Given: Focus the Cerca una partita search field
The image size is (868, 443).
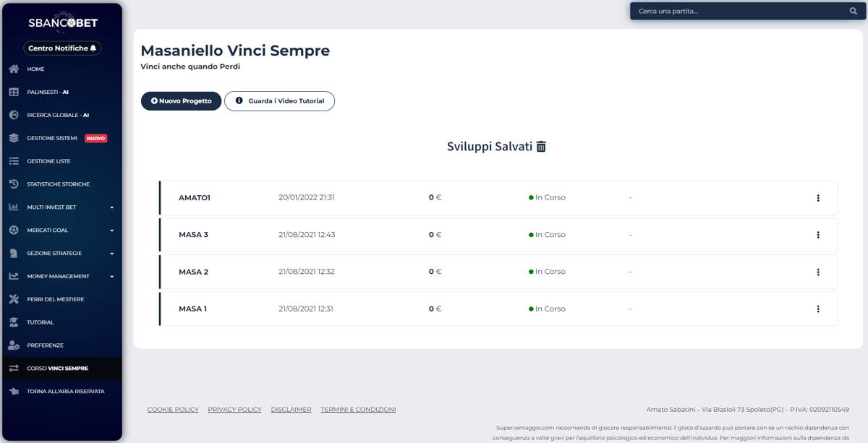Looking at the screenshot, I should [x=738, y=12].
